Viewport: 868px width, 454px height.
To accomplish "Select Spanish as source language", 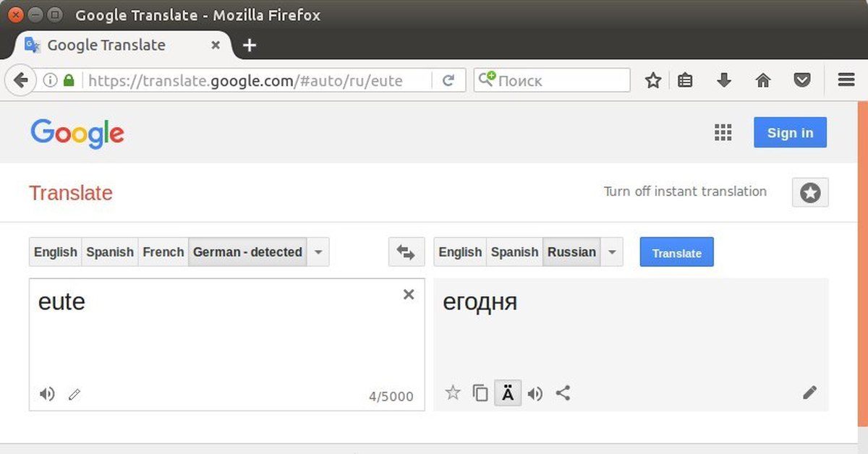I will click(x=110, y=252).
